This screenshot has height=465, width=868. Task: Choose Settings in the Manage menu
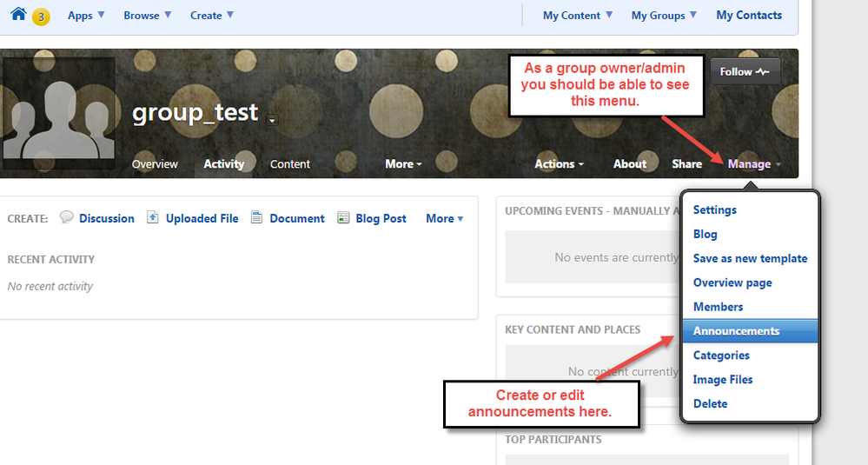[714, 210]
